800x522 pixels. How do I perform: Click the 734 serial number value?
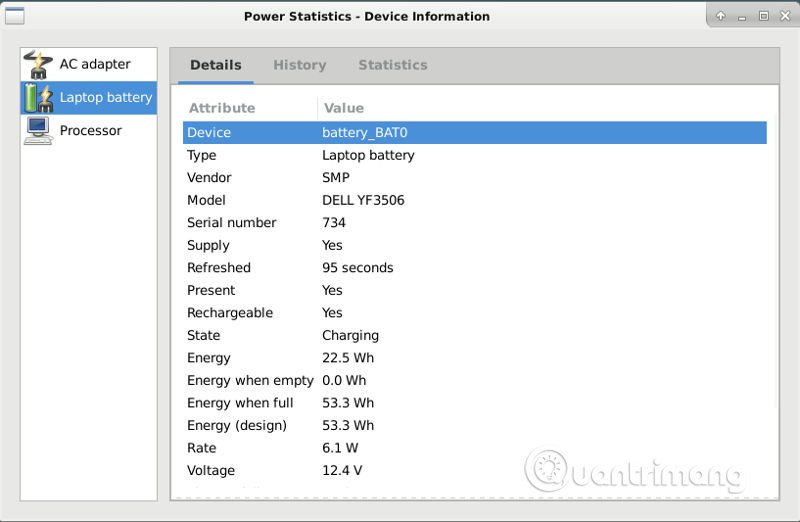334,222
